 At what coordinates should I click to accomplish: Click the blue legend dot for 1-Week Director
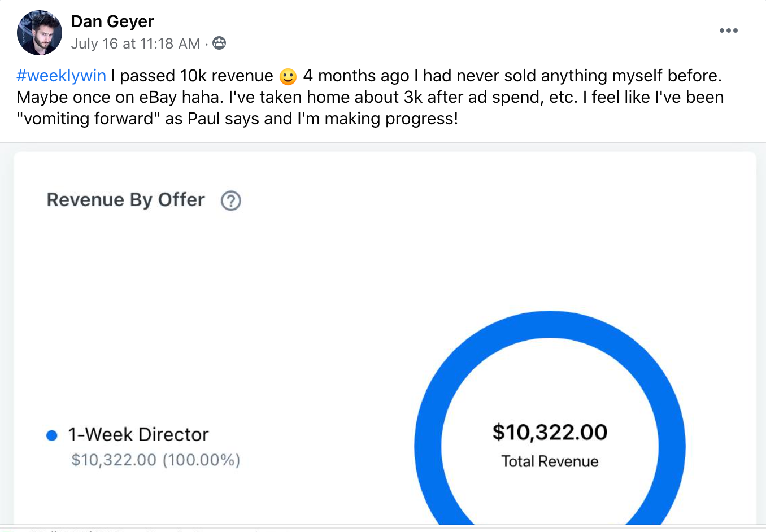(52, 435)
